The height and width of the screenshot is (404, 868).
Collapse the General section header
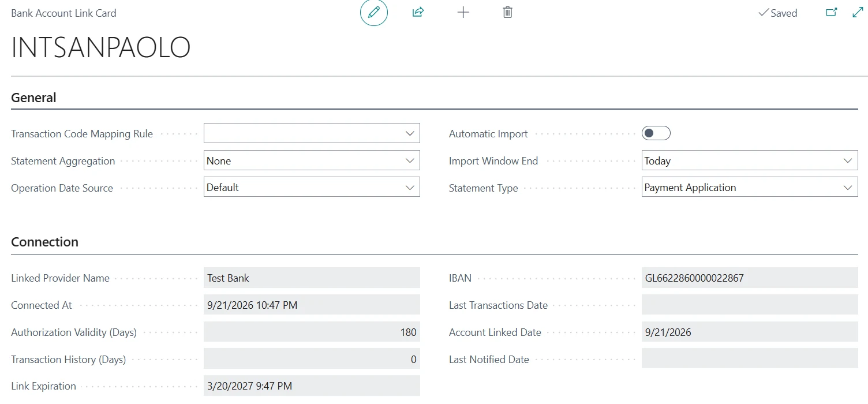pyautogui.click(x=33, y=98)
